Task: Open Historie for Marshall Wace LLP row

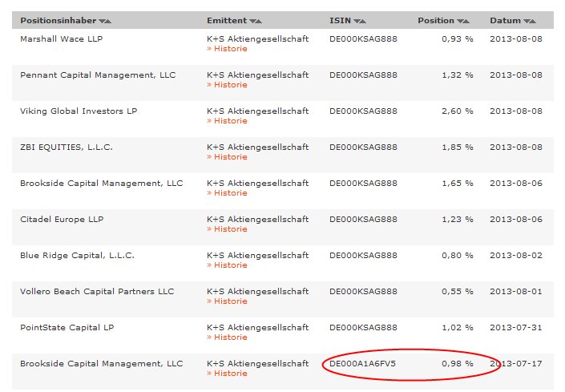Action: pos(227,49)
